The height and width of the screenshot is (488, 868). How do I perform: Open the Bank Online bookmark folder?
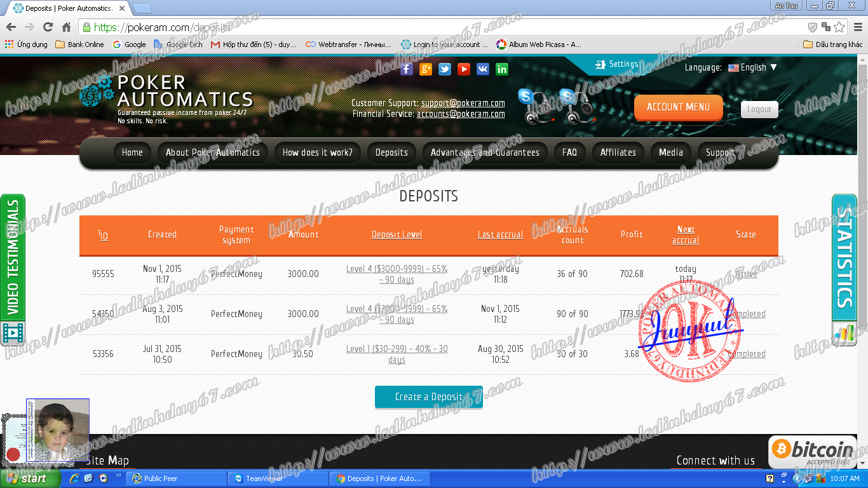click(x=79, y=44)
